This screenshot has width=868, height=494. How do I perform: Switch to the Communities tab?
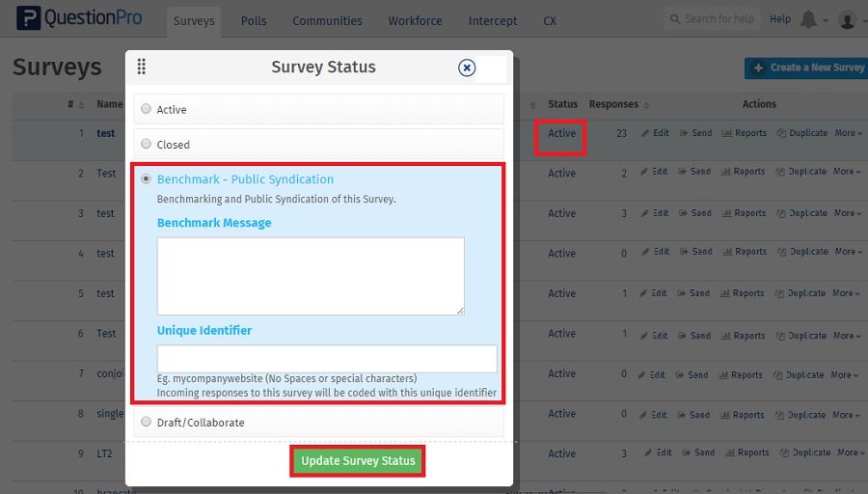point(327,20)
